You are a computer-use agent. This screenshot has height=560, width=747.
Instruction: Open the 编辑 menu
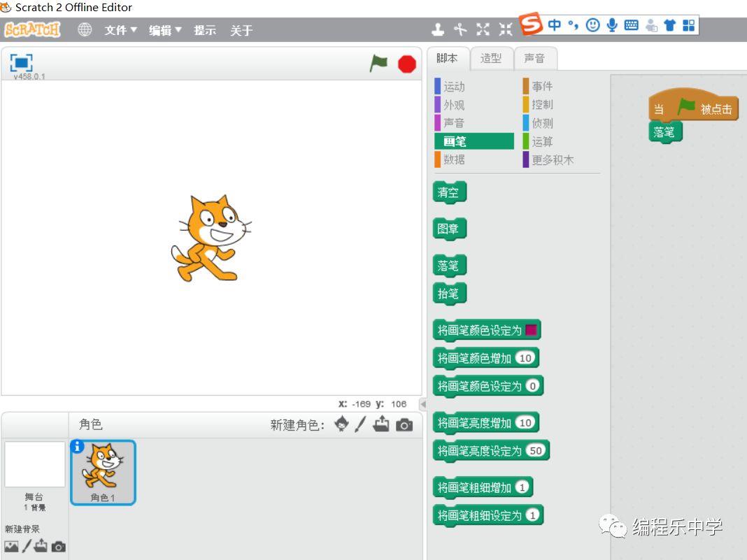tap(165, 30)
